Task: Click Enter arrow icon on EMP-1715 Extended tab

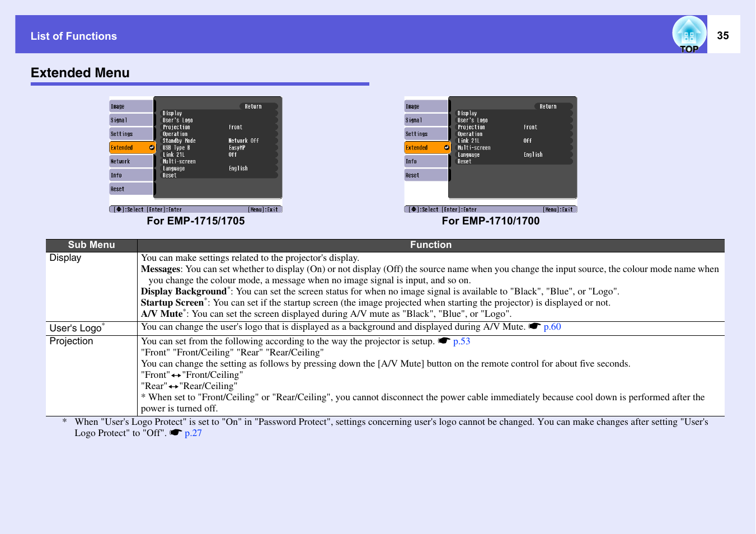Action: point(151,148)
